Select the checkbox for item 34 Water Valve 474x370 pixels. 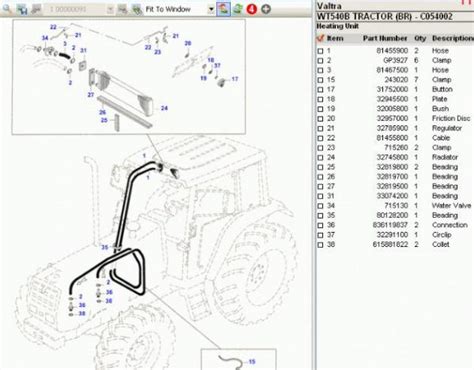[x=320, y=206]
